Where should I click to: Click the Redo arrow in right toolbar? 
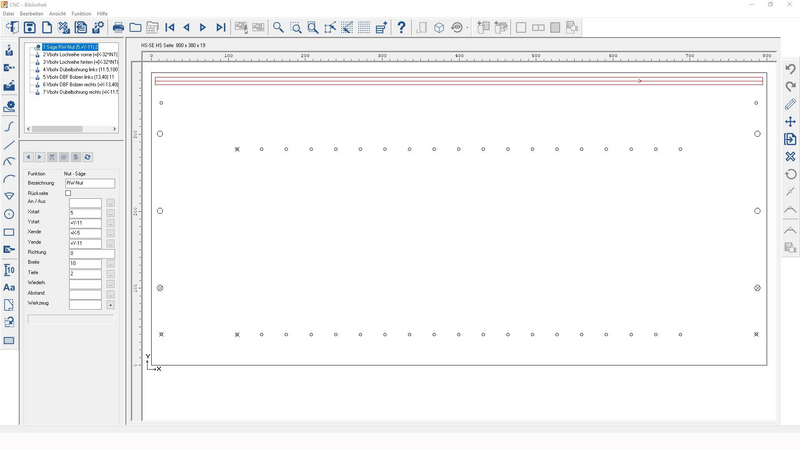pyautogui.click(x=790, y=86)
